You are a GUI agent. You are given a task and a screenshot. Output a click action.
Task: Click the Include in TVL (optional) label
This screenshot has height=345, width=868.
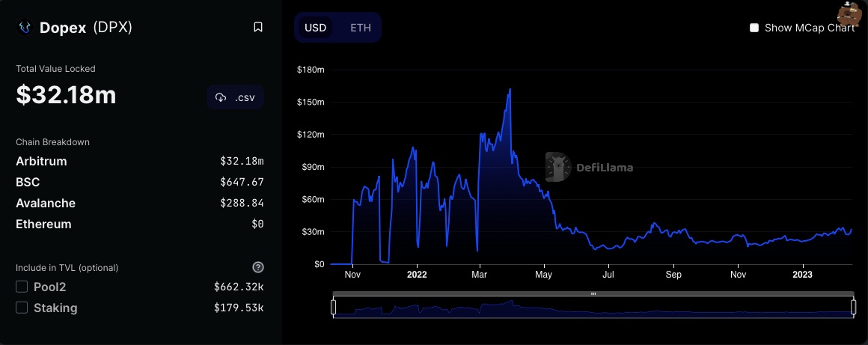coord(67,267)
